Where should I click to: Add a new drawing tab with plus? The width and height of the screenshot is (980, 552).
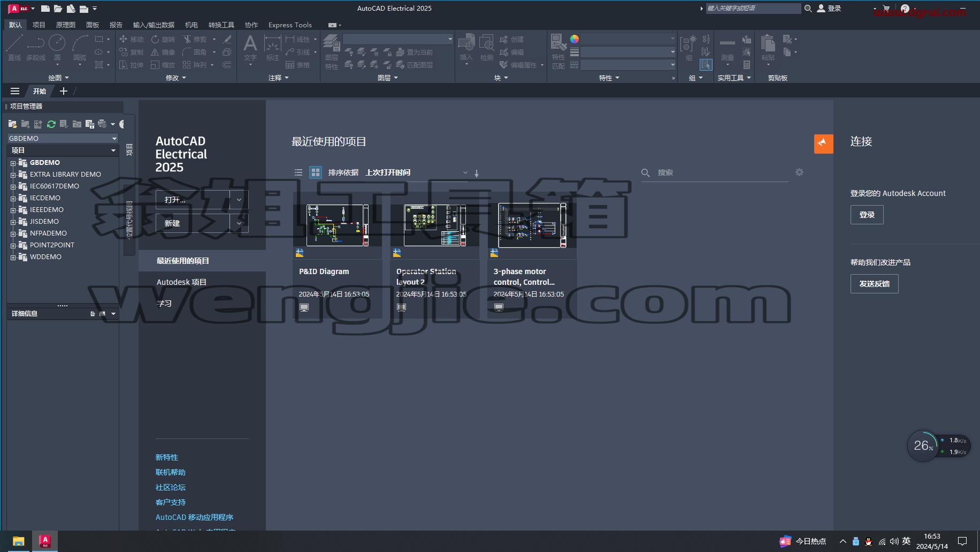tap(64, 91)
